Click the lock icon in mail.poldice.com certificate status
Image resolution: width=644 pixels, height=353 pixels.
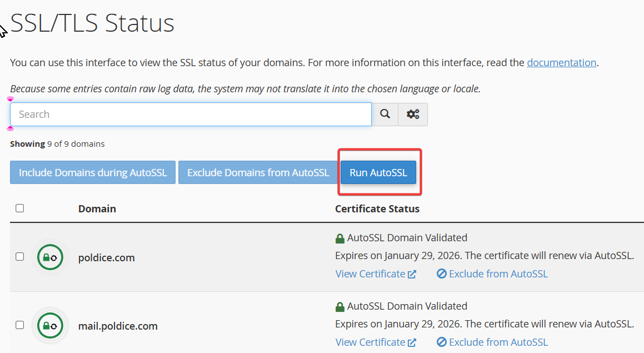(340, 307)
